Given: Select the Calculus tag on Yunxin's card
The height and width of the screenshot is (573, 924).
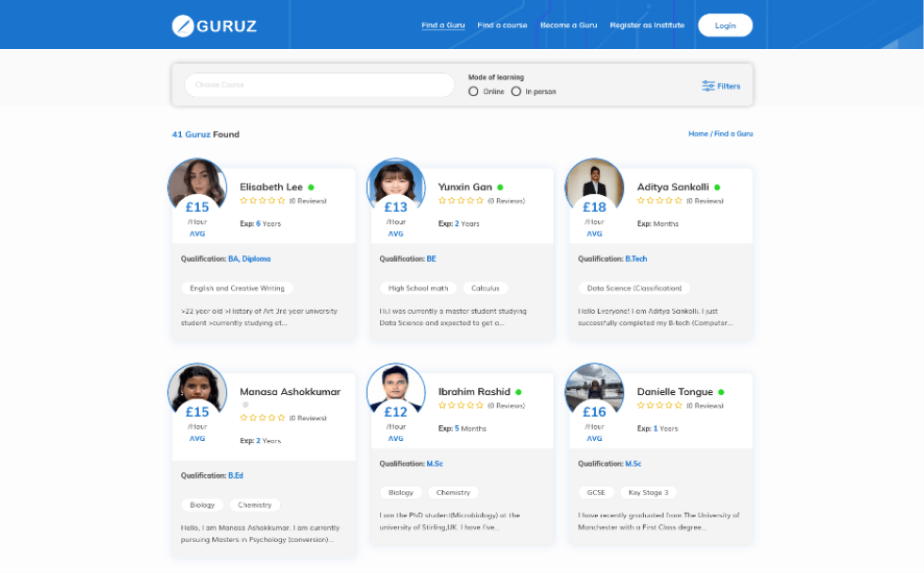Looking at the screenshot, I should (x=485, y=288).
